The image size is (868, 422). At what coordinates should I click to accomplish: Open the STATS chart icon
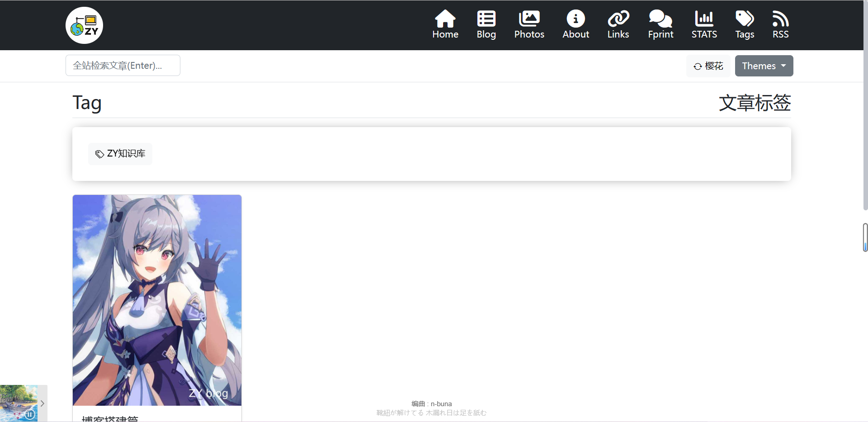click(x=704, y=19)
